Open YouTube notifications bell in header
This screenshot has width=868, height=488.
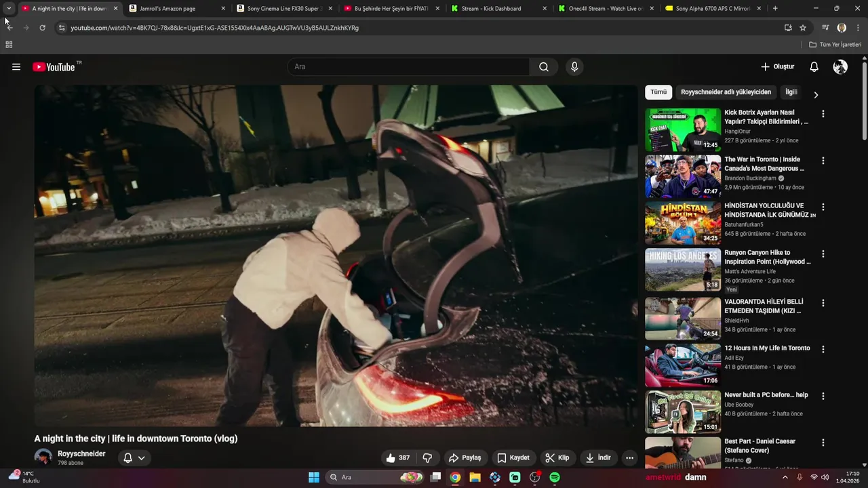point(814,67)
